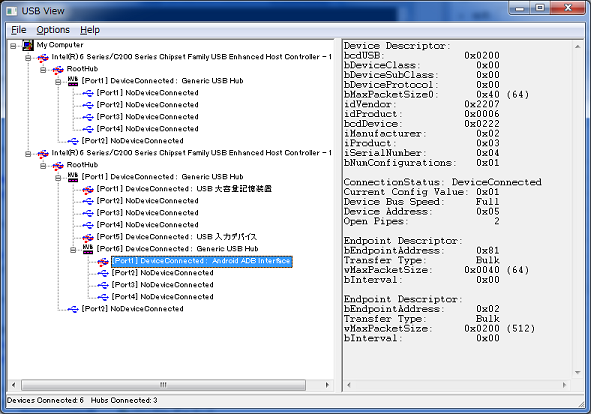Click the My Computer icon
Image resolution: width=591 pixels, height=414 pixels.
tap(28, 46)
